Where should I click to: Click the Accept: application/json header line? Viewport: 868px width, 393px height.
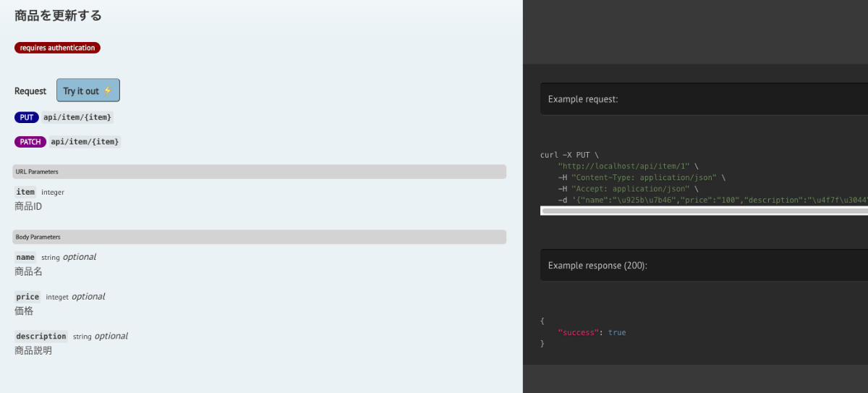tap(628, 188)
